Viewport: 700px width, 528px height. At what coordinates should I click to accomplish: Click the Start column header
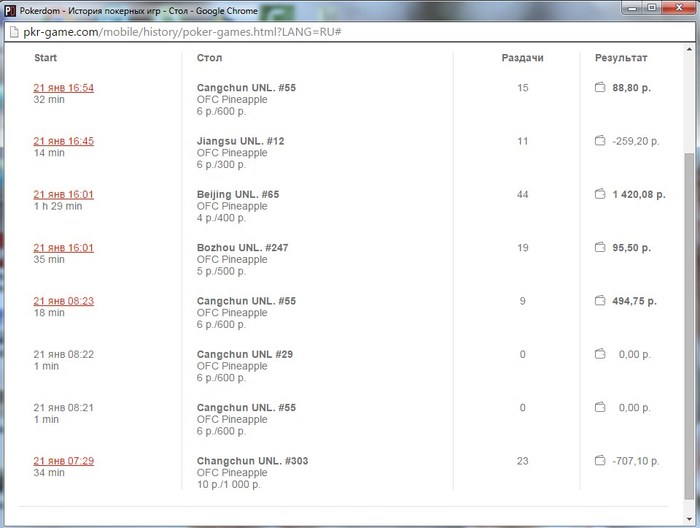click(46, 58)
